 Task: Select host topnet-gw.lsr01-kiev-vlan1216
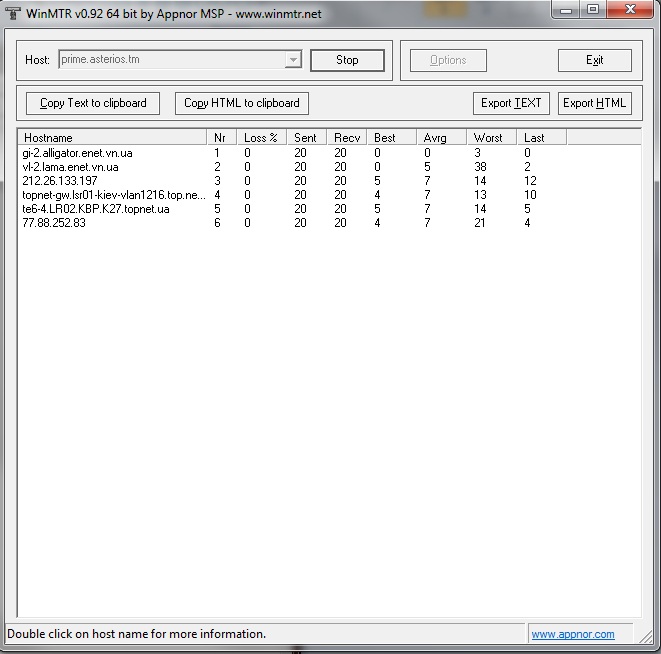click(114, 195)
